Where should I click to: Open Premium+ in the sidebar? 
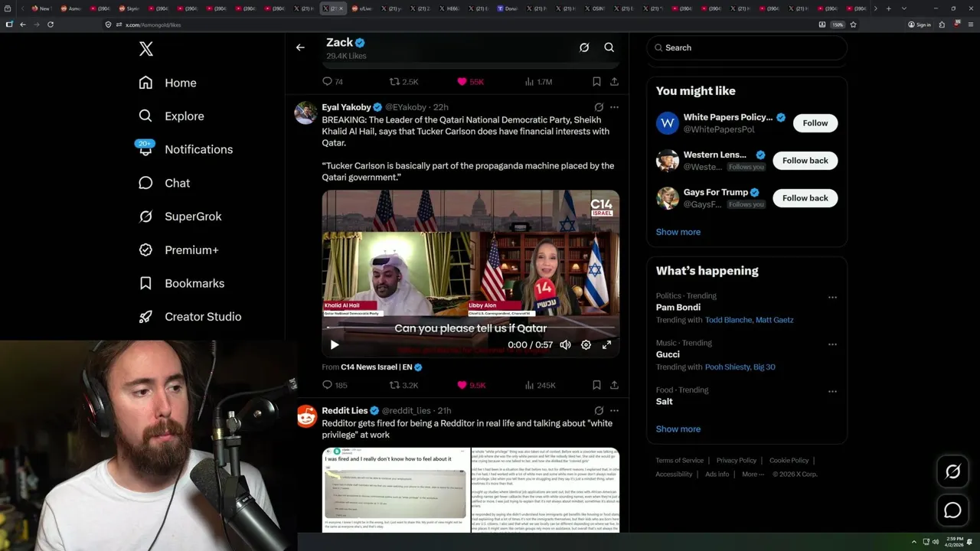click(178, 250)
